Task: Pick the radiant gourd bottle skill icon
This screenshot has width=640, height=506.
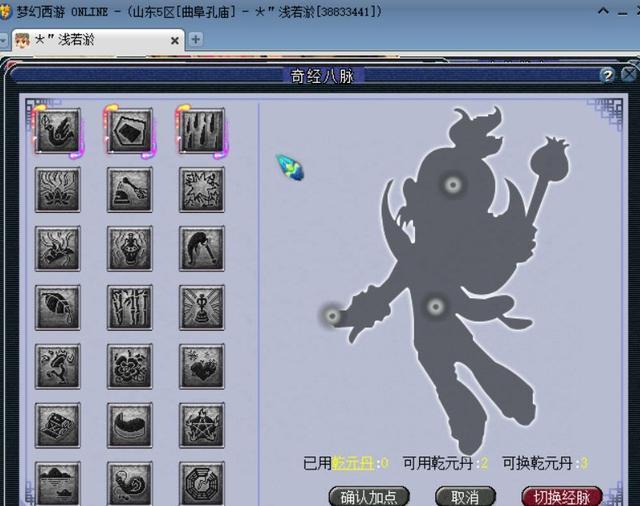Action: click(202, 307)
